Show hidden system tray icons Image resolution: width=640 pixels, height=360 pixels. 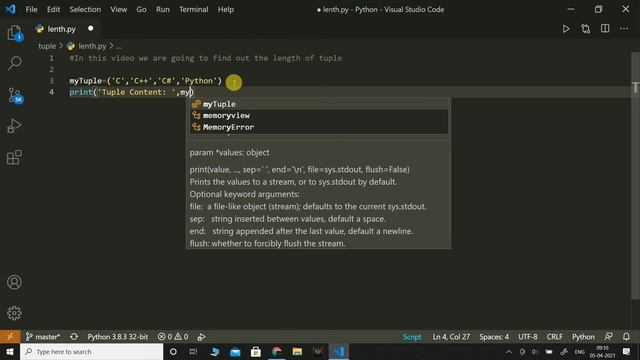tap(509, 351)
